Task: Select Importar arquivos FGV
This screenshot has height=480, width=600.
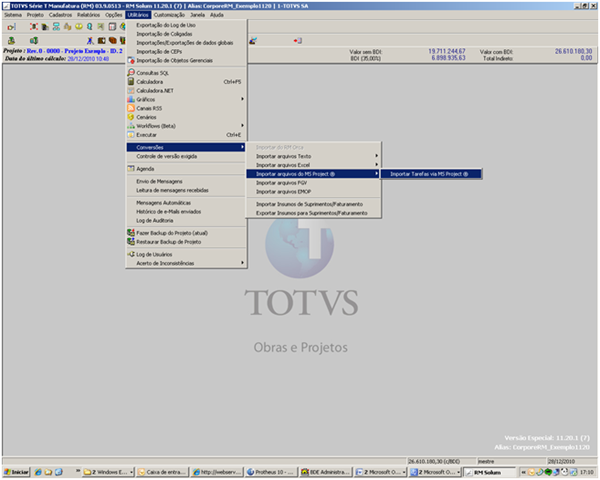Action: pyautogui.click(x=313, y=183)
